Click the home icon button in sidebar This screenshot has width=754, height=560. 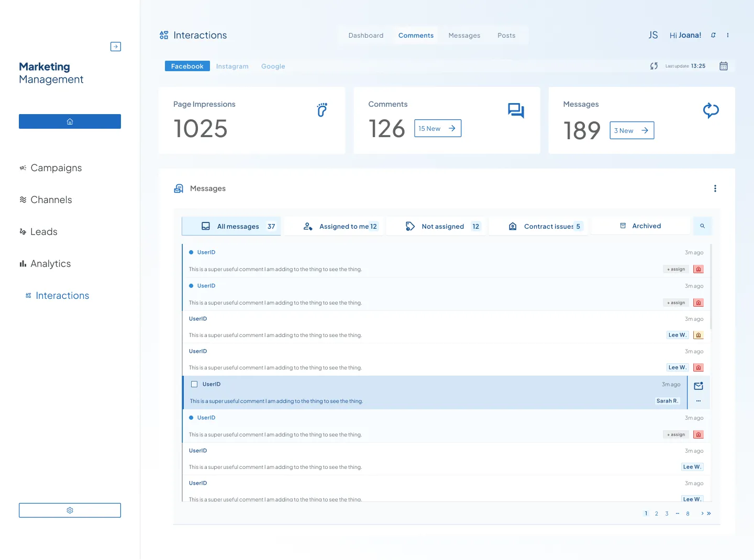click(70, 121)
